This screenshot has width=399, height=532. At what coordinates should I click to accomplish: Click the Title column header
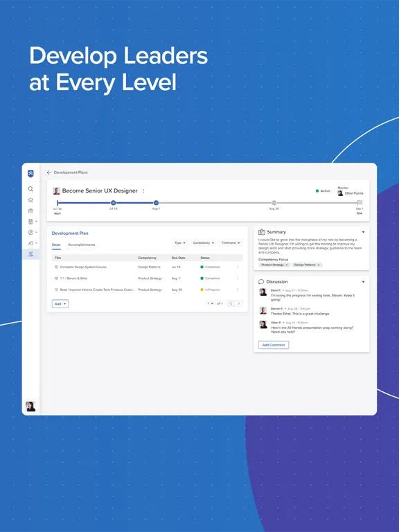tap(58, 258)
